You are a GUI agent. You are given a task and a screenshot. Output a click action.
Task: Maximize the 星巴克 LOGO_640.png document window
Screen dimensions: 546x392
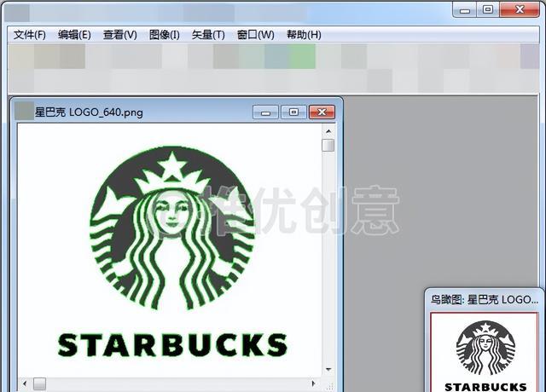pos(293,112)
